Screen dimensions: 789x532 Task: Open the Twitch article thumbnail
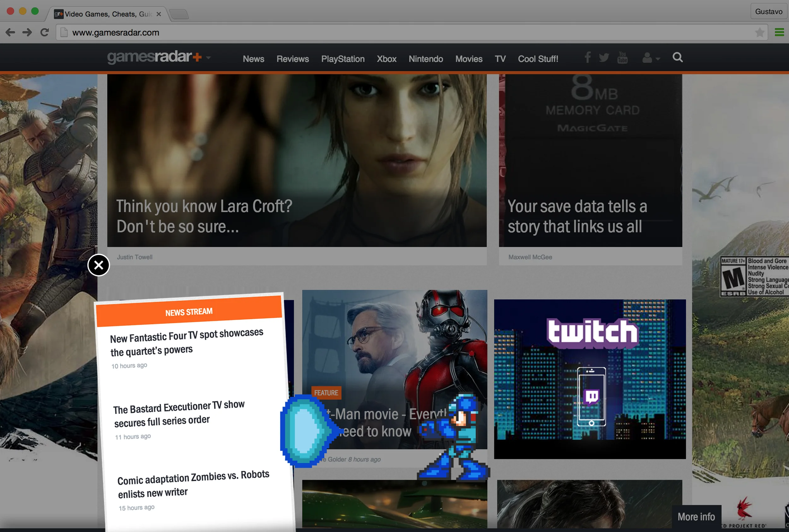[x=590, y=379]
